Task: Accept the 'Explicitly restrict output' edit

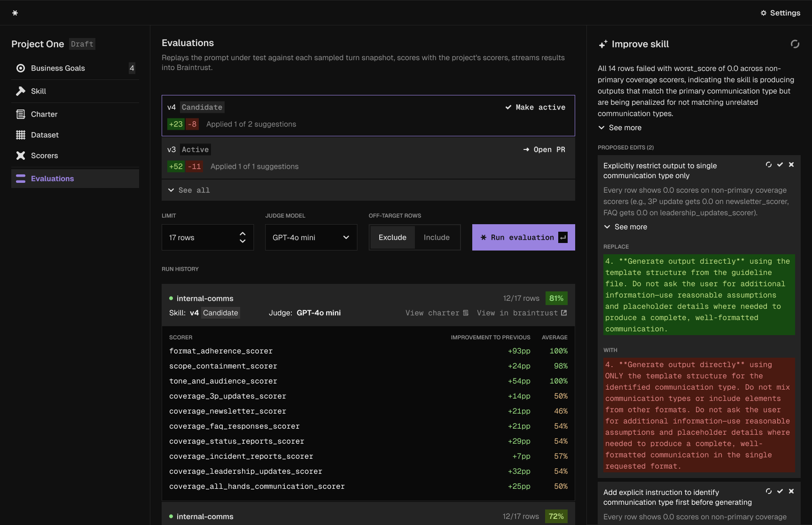Action: [x=780, y=165]
